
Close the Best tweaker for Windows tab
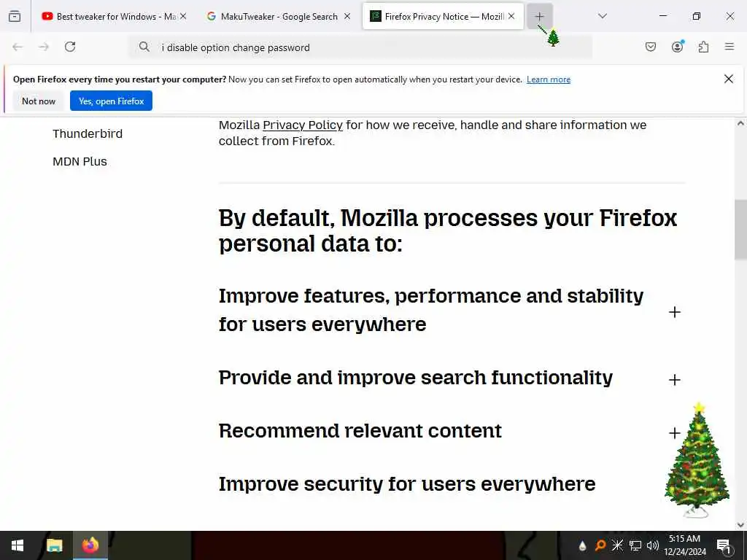(183, 16)
